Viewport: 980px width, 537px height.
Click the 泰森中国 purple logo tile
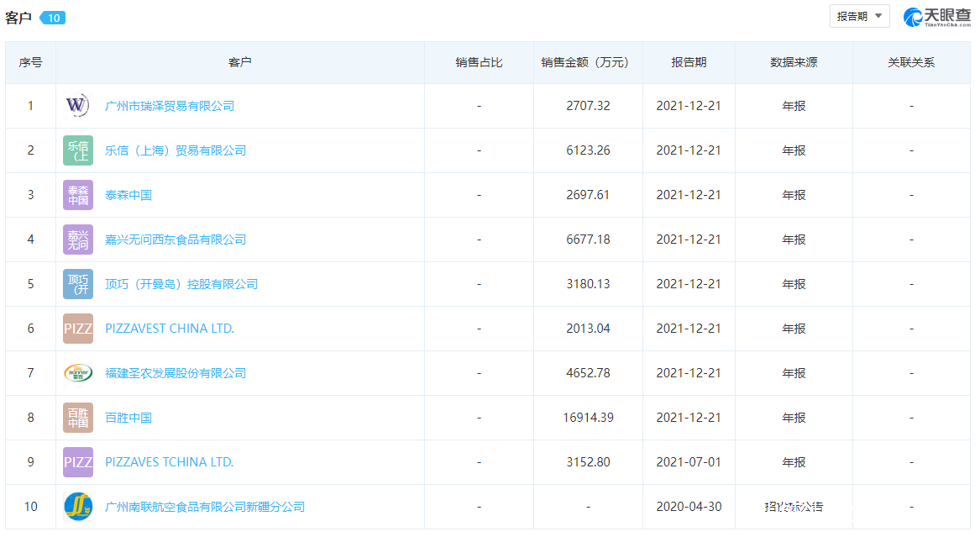click(78, 195)
